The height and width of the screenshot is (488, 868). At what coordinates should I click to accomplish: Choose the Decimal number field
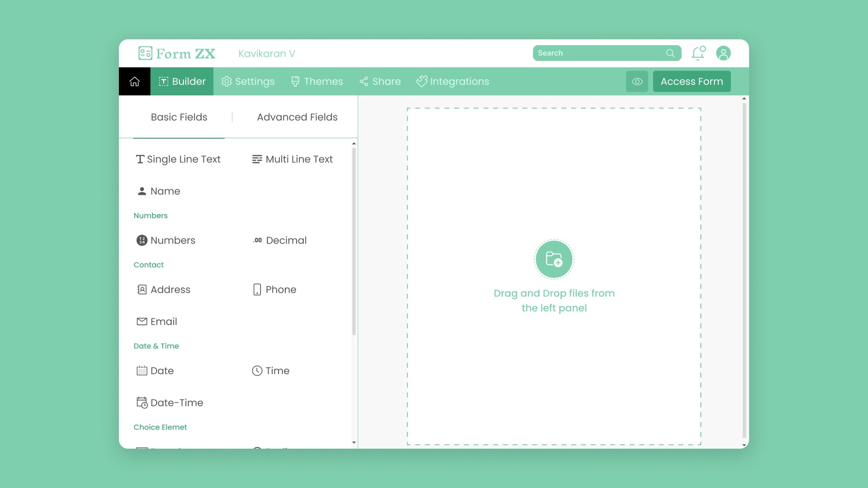coord(279,240)
